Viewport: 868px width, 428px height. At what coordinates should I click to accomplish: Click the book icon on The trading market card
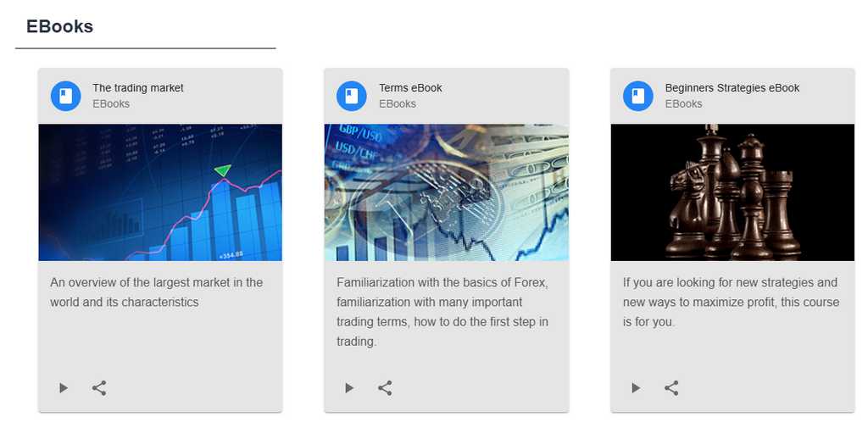click(65, 96)
